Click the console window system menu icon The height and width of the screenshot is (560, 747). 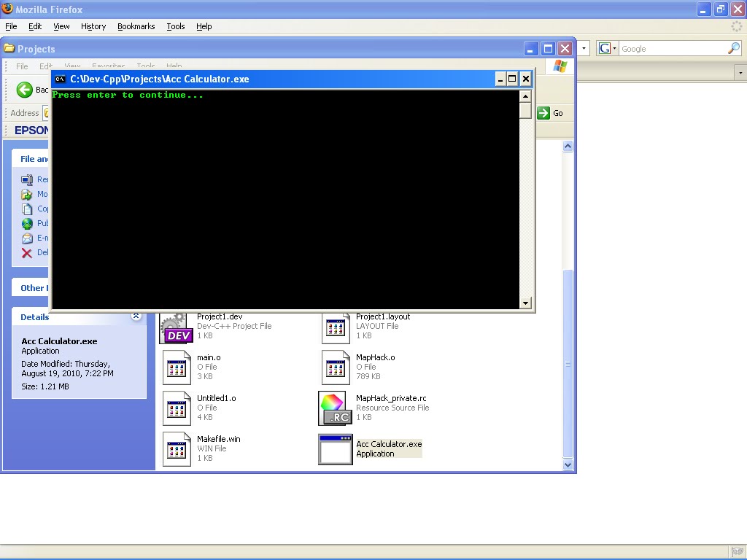coord(60,79)
